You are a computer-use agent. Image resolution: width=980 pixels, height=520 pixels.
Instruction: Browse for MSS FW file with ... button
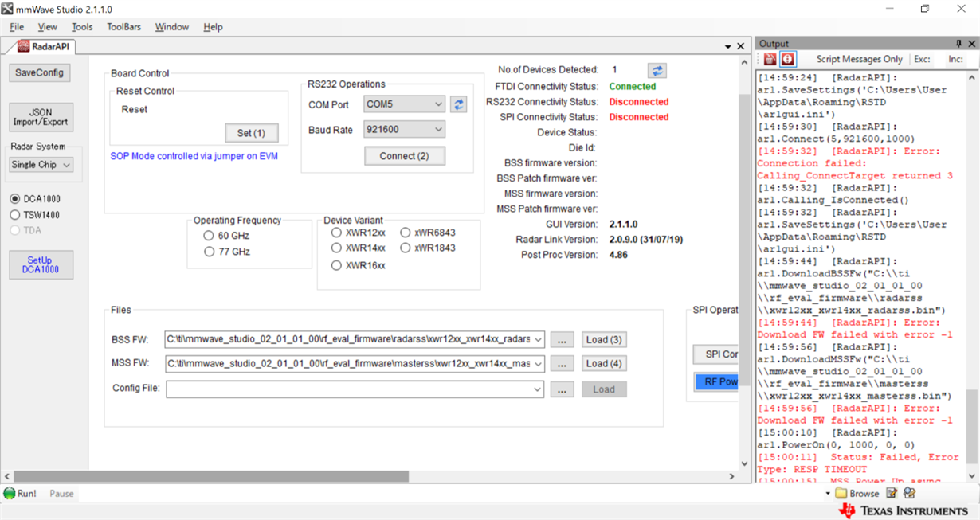(x=562, y=364)
